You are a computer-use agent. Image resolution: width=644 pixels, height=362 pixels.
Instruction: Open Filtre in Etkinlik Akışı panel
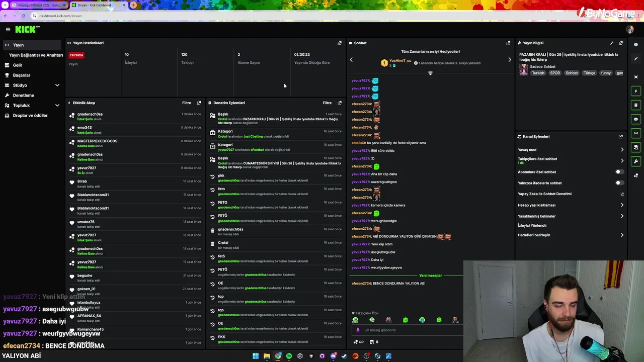(x=187, y=103)
